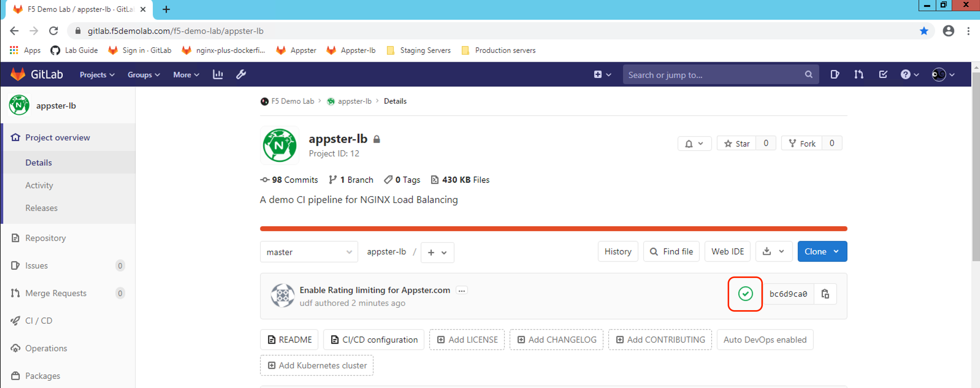Screen dimensions: 980x388
Task: Open the to-do list icon in navbar
Action: [x=883, y=74]
